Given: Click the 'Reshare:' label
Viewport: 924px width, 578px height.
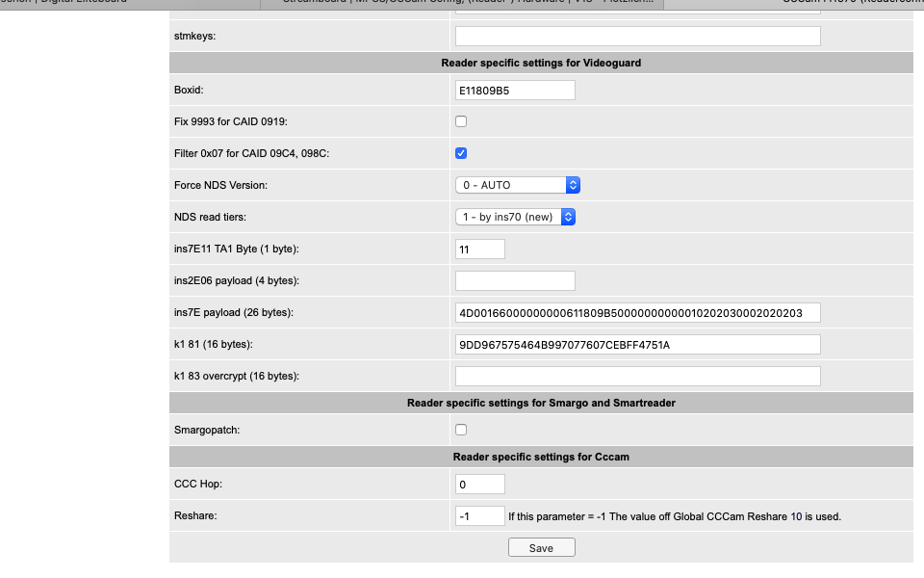Looking at the screenshot, I should (195, 516).
